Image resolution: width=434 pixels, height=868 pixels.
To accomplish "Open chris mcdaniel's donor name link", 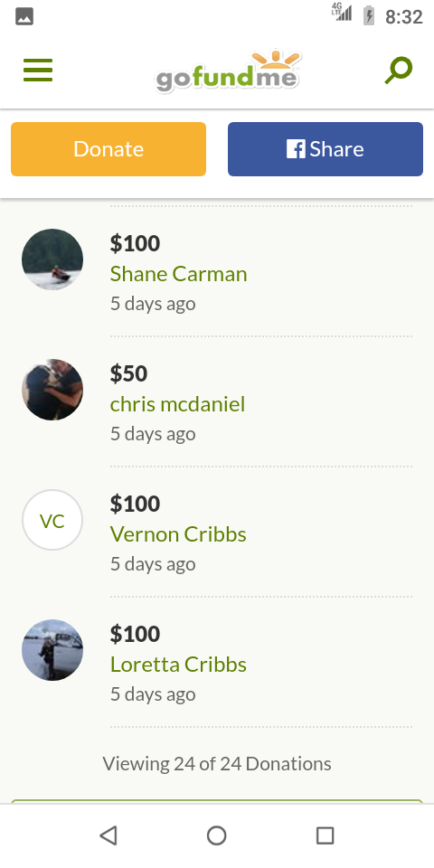I will click(178, 403).
